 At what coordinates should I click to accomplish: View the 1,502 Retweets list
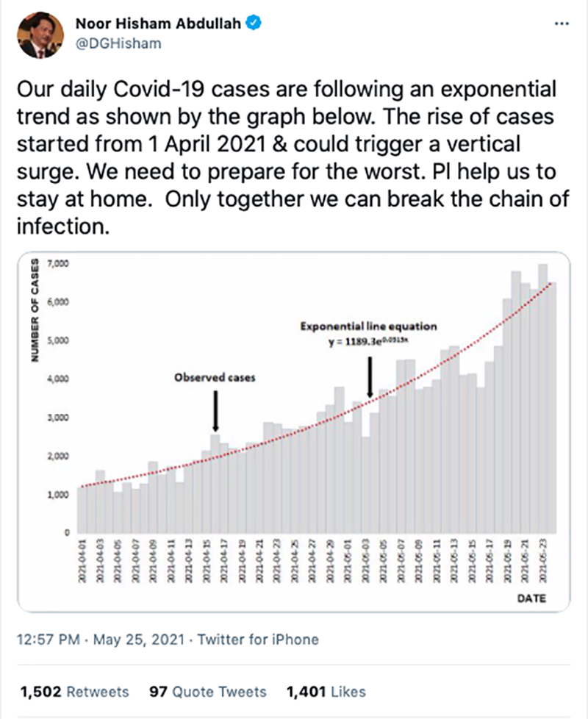pos(74,691)
